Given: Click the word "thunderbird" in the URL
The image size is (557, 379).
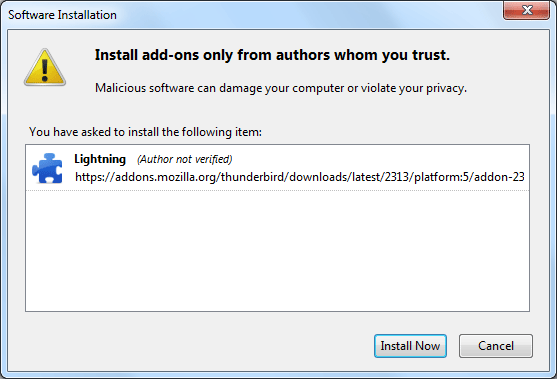Looking at the screenshot, I should [x=252, y=177].
